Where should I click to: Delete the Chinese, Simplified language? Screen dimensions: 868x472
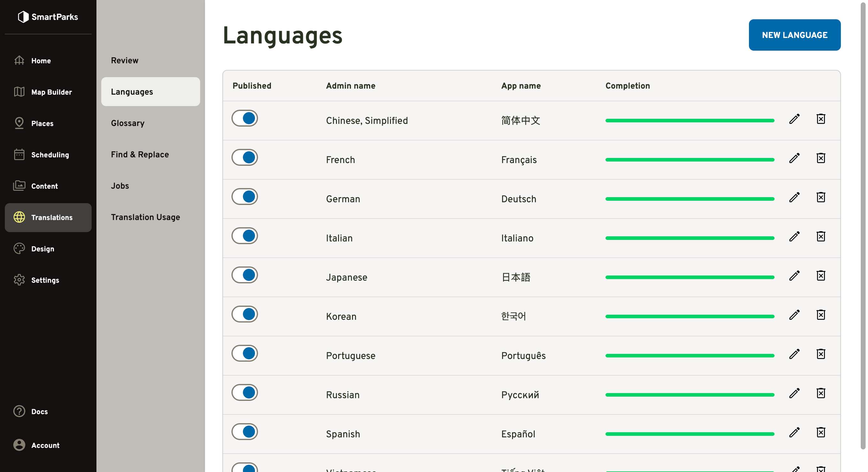pyautogui.click(x=821, y=119)
